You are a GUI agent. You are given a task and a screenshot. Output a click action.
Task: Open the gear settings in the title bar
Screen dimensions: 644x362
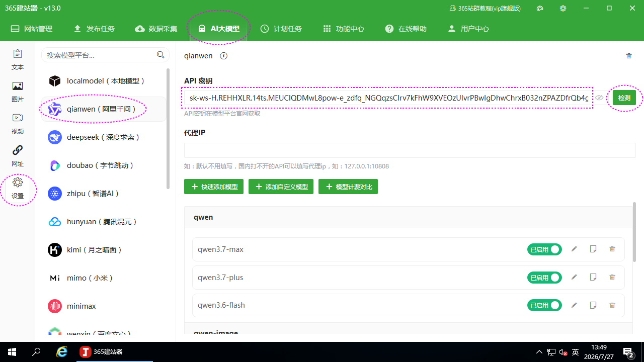(x=563, y=8)
